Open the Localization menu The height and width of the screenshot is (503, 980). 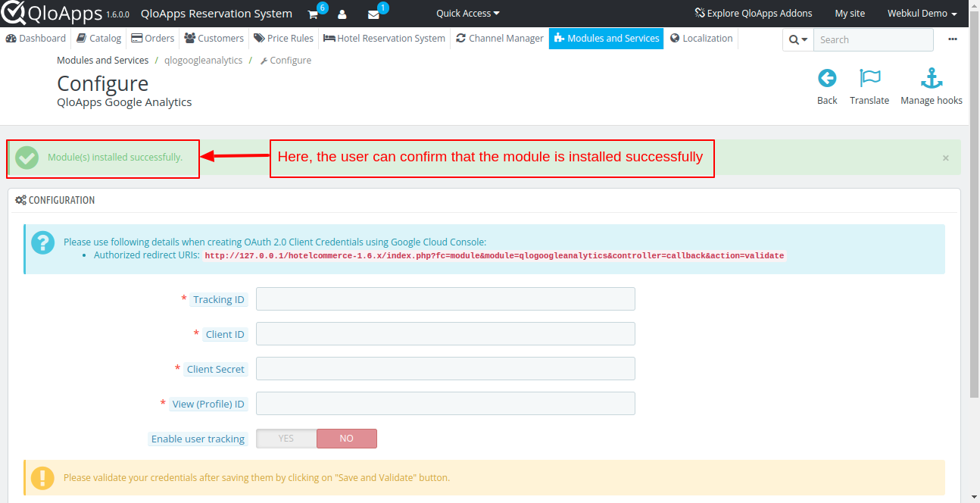pyautogui.click(x=701, y=38)
